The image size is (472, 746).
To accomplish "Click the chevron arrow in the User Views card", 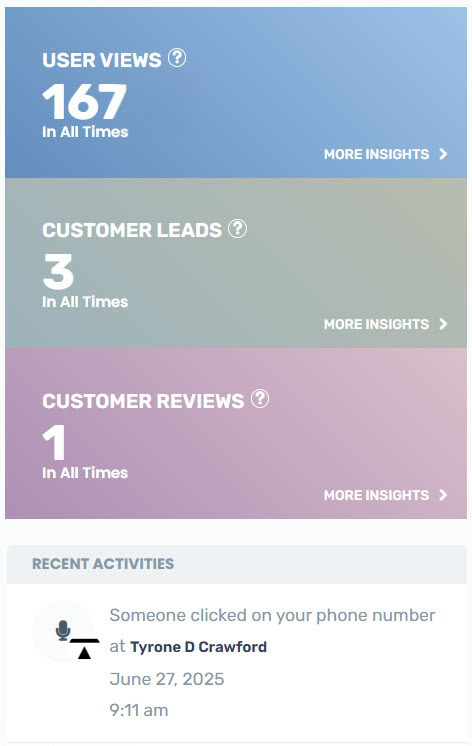I will coord(443,154).
